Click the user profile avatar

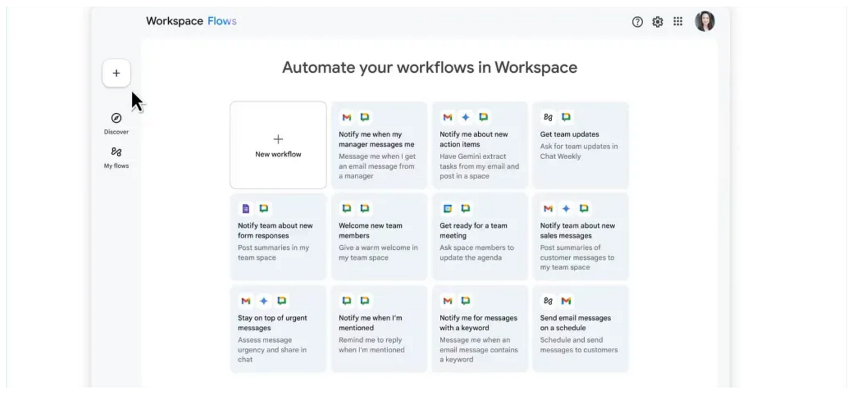[705, 21]
